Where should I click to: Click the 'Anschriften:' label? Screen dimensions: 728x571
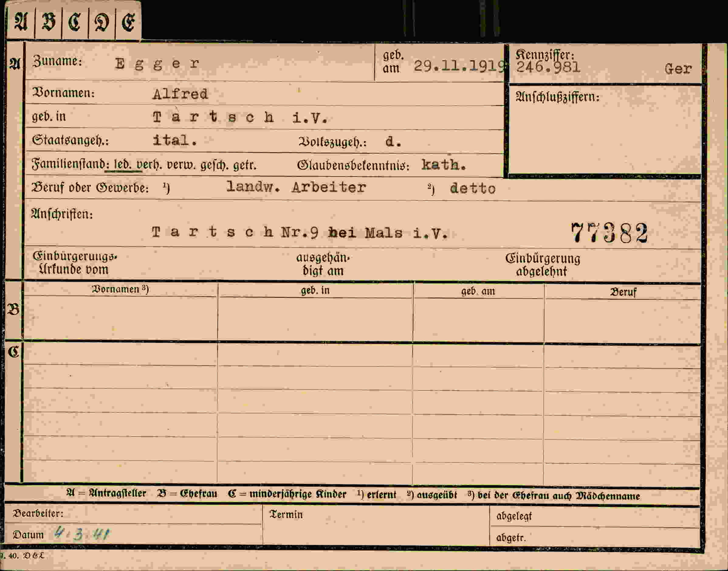(62, 214)
